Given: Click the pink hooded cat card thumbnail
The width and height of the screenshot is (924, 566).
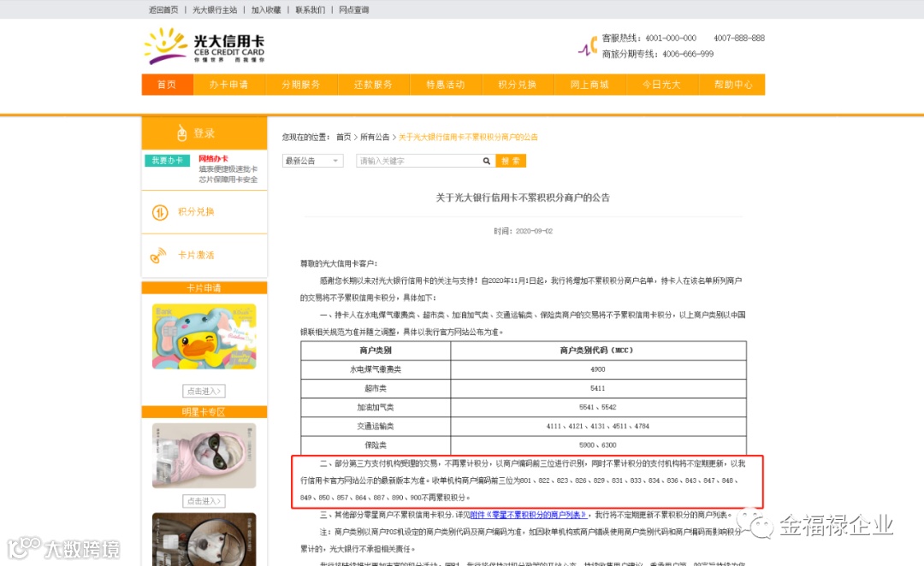Looking at the screenshot, I should click(204, 455).
